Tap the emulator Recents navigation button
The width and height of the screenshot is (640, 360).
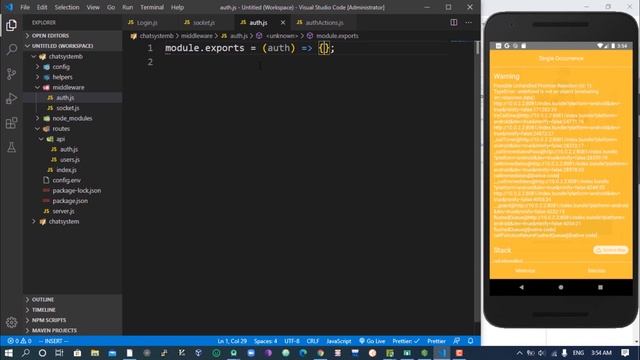[600, 287]
